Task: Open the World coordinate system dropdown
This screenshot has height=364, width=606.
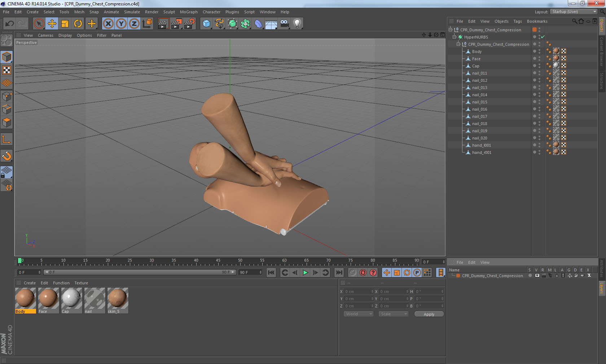Action: [359, 314]
